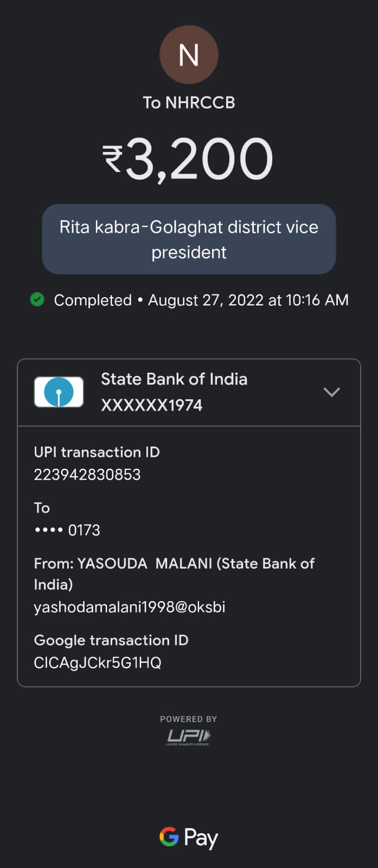
Task: Tap the To NHRCCB recipient name
Action: coord(189,103)
